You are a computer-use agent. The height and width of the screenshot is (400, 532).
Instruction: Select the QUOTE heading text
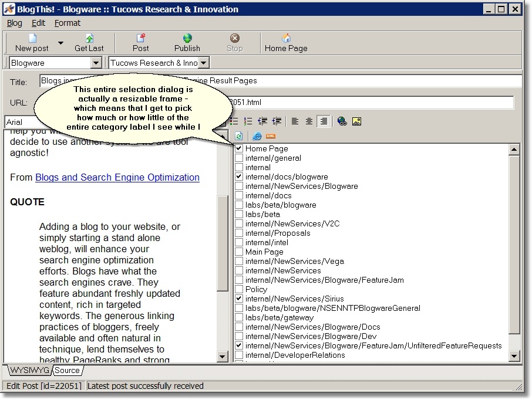pos(27,202)
